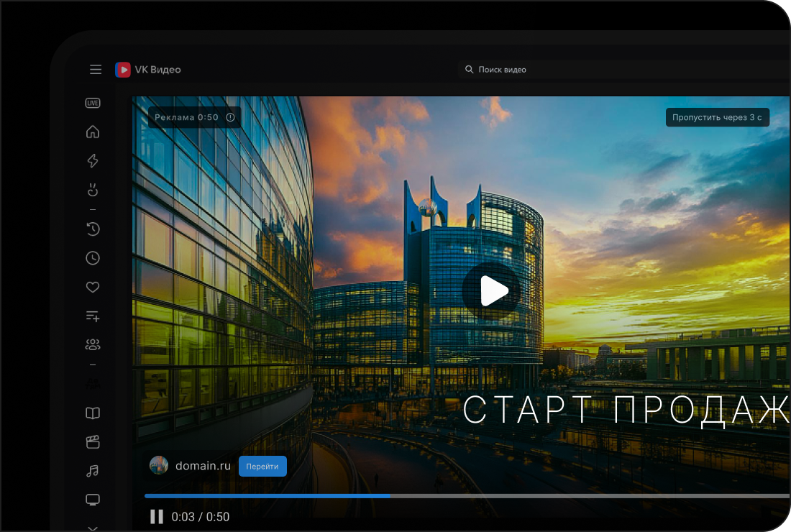Open the movies clapperboard icon

point(93,442)
